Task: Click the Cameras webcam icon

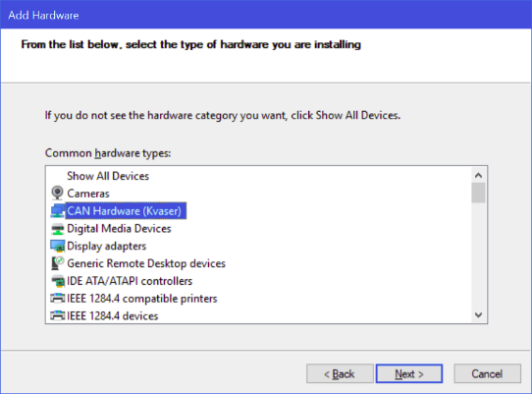Action: [57, 193]
